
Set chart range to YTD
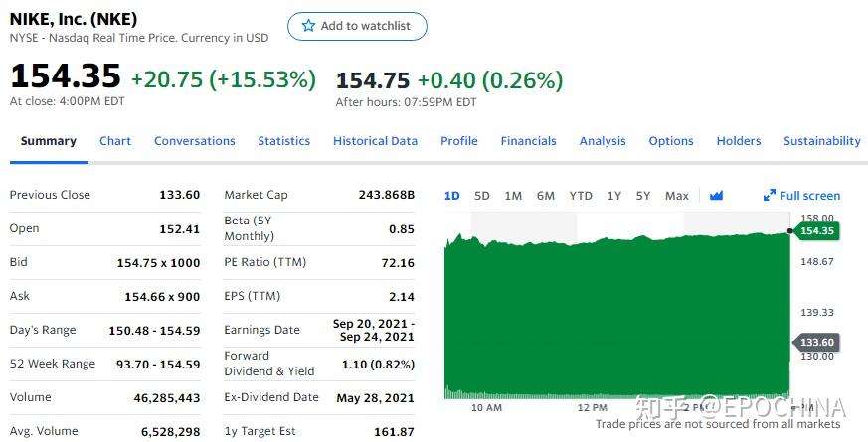point(581,196)
